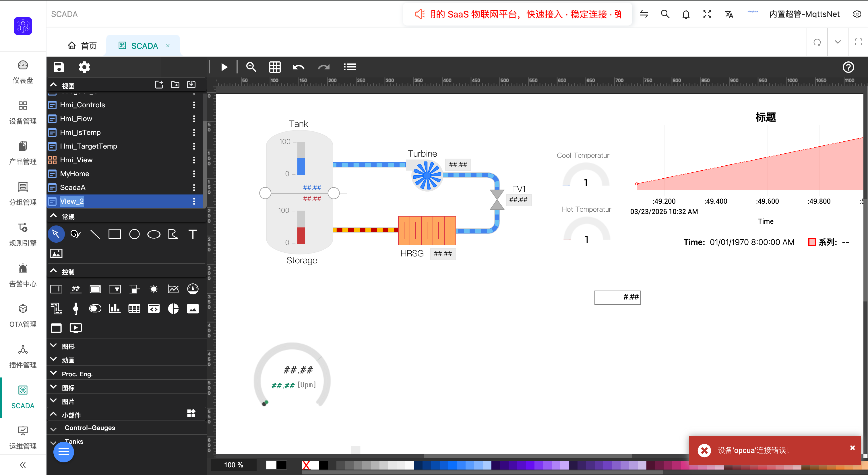
Task: Import a view using the download icon
Action: click(191, 85)
